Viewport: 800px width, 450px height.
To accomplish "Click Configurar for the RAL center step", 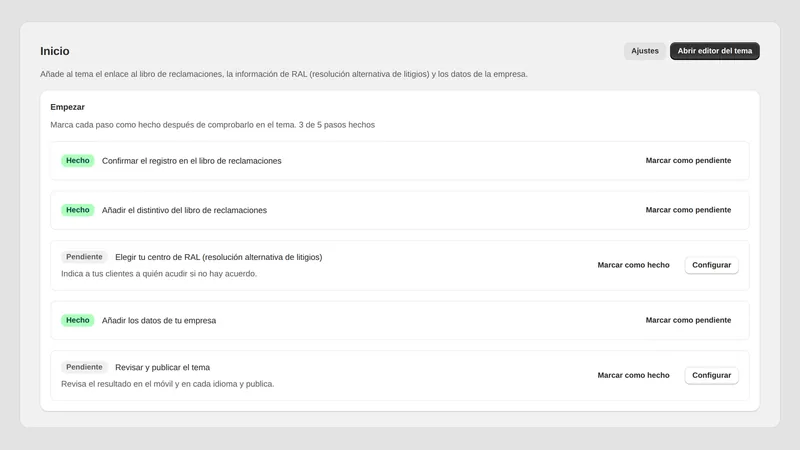I will (711, 265).
